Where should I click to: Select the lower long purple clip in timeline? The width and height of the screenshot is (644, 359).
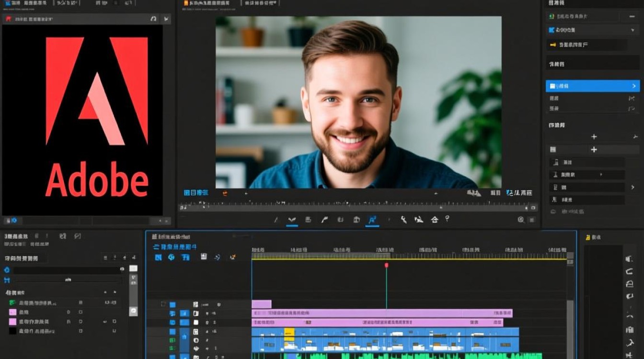point(378,322)
